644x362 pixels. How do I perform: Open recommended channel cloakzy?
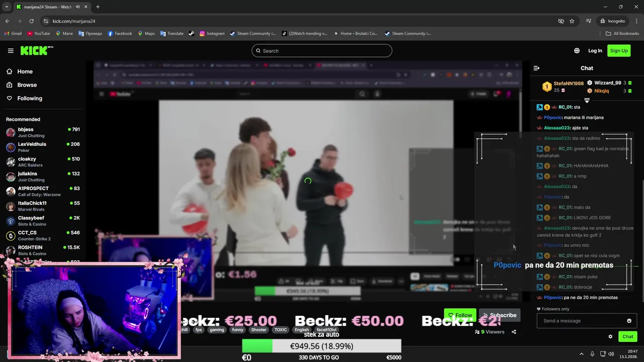(43, 162)
